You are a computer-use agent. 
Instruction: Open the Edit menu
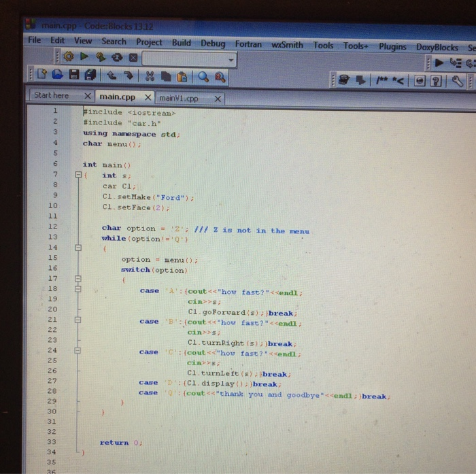[x=57, y=40]
